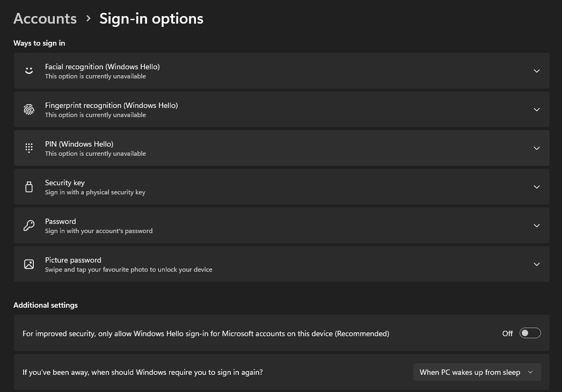Viewport: 562px width, 392px height.
Task: Expand the Fingerprint recognition (Windows Hello) section
Action: pyautogui.click(x=536, y=109)
